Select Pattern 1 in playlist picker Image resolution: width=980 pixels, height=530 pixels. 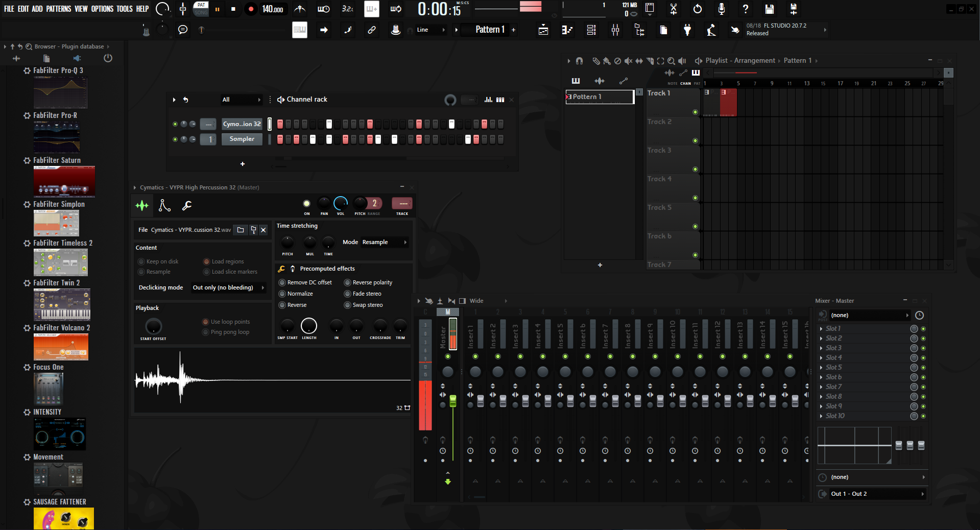[600, 97]
